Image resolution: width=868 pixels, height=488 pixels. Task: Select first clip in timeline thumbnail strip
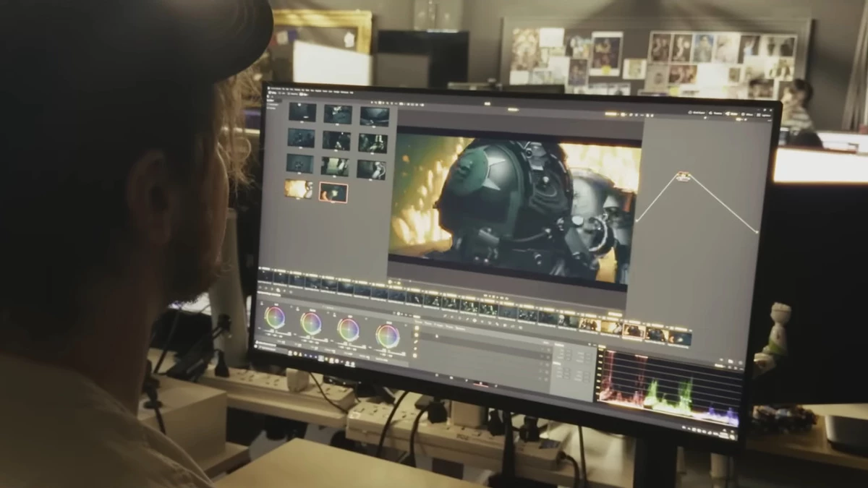[265, 276]
